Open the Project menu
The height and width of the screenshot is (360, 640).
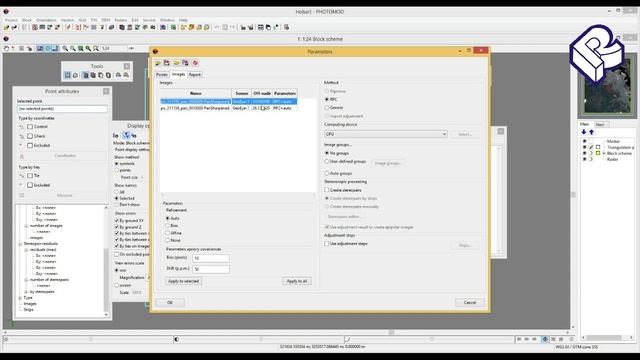coord(11,20)
